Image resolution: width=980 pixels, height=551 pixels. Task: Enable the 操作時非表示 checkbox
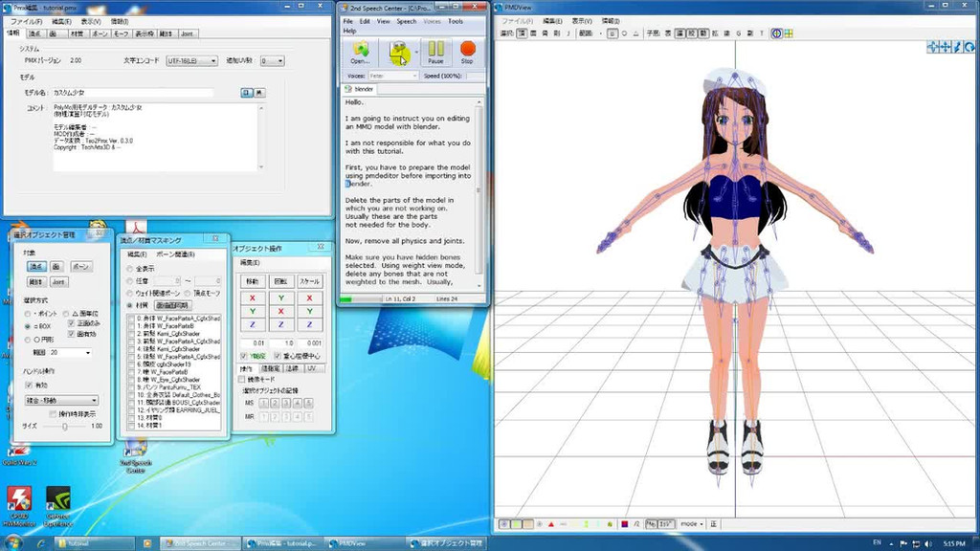(53, 414)
